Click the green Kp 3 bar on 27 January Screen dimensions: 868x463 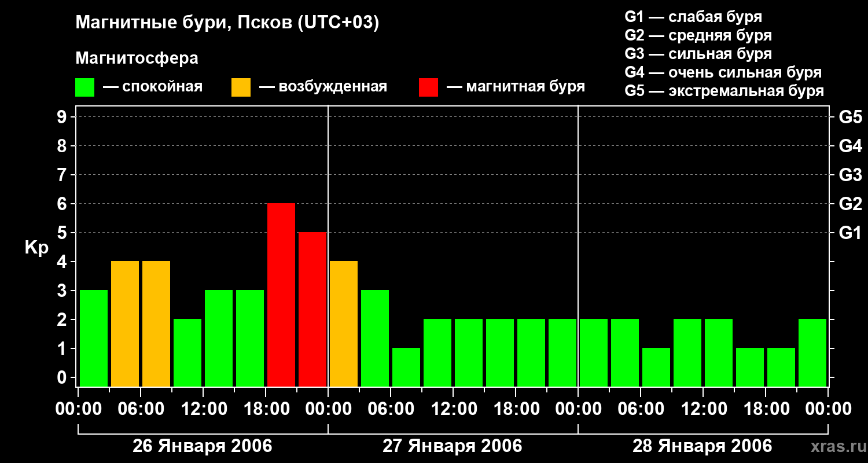375,338
